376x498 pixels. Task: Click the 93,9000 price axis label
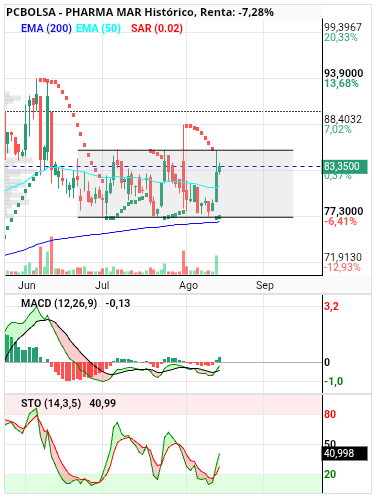(344, 73)
